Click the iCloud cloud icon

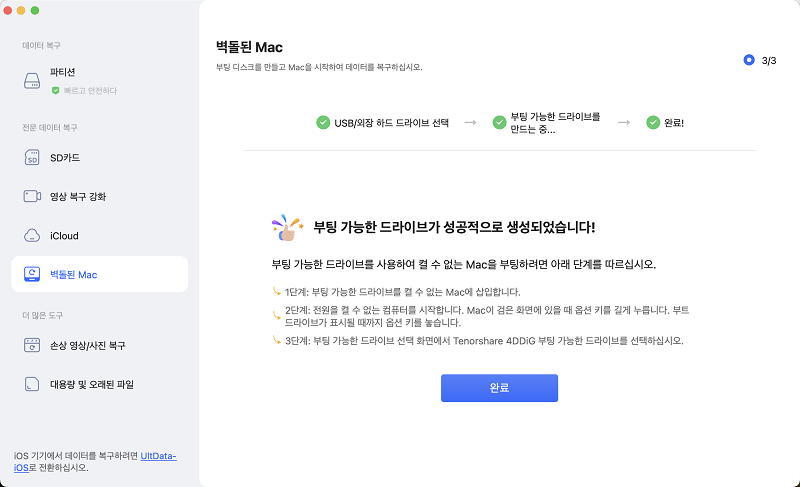coord(32,236)
